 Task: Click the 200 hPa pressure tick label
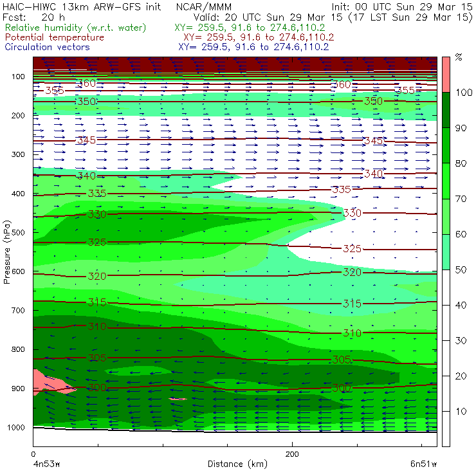18,115
